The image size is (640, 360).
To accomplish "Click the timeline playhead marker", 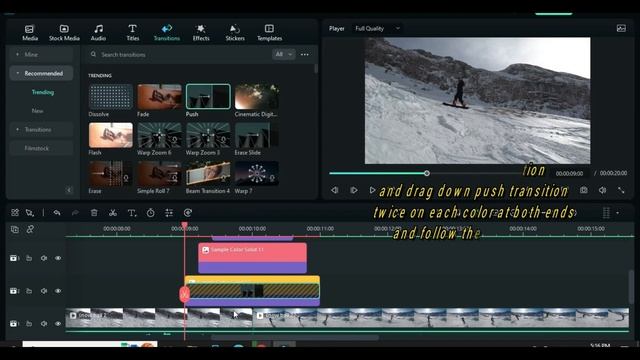I will [184, 225].
